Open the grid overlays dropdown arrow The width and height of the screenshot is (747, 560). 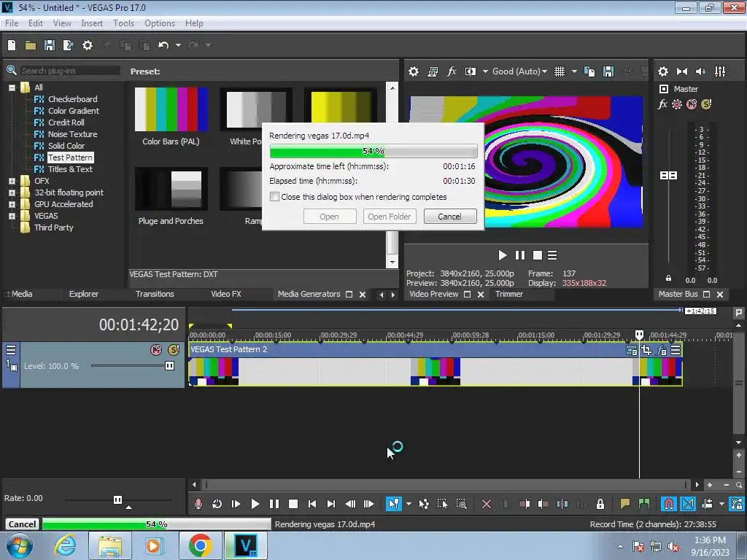tap(574, 71)
